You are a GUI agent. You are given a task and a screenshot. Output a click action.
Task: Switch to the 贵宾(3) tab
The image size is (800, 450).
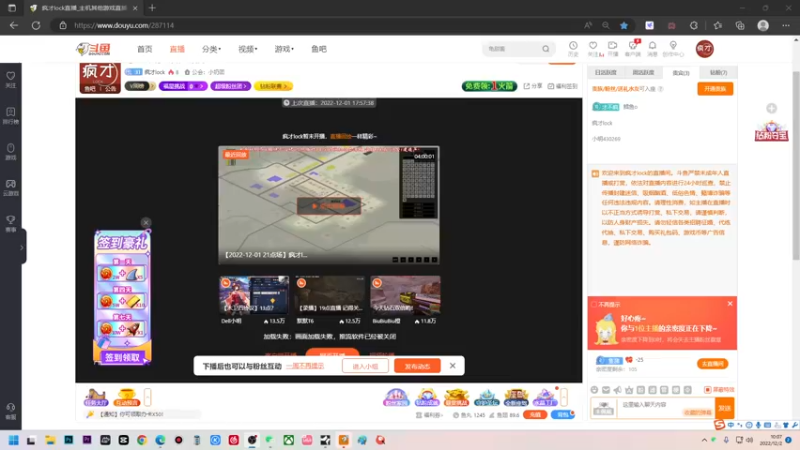(681, 72)
